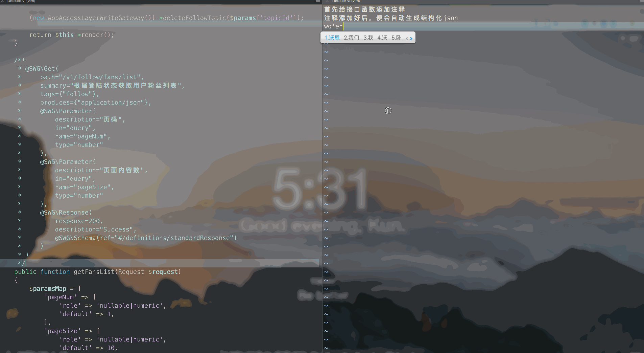Click the '/**' docblock opening line
This screenshot has width=644, height=353.
point(20,60)
